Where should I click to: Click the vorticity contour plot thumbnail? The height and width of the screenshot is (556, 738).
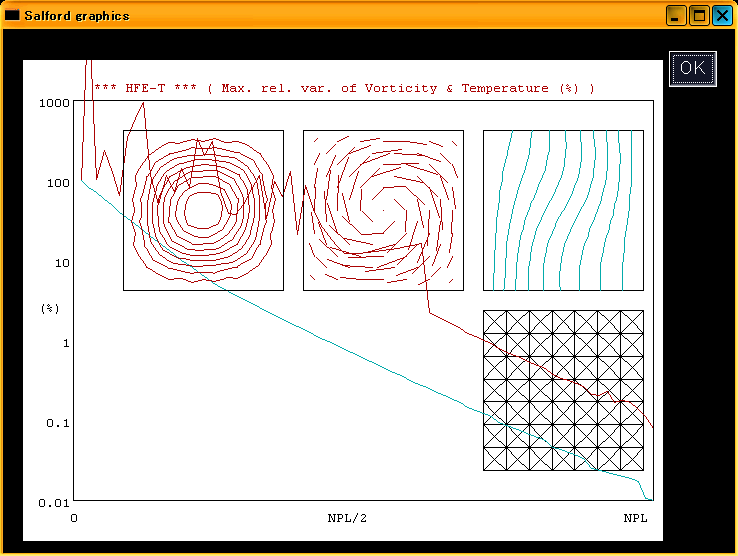click(203, 210)
